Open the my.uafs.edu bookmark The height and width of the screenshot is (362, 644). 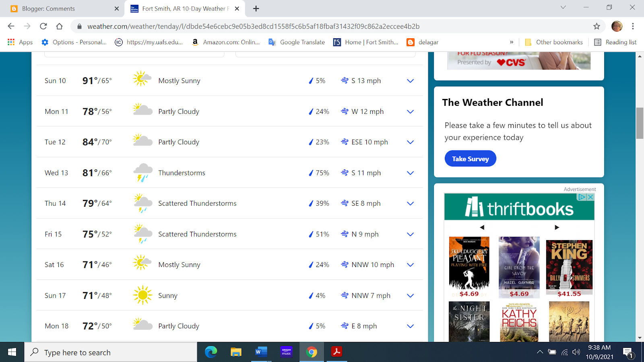tap(149, 42)
